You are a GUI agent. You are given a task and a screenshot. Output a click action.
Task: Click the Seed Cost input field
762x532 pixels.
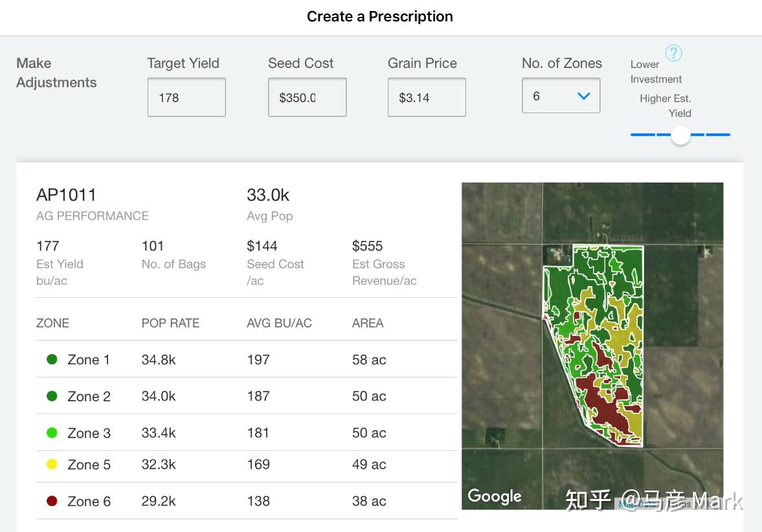tap(307, 98)
